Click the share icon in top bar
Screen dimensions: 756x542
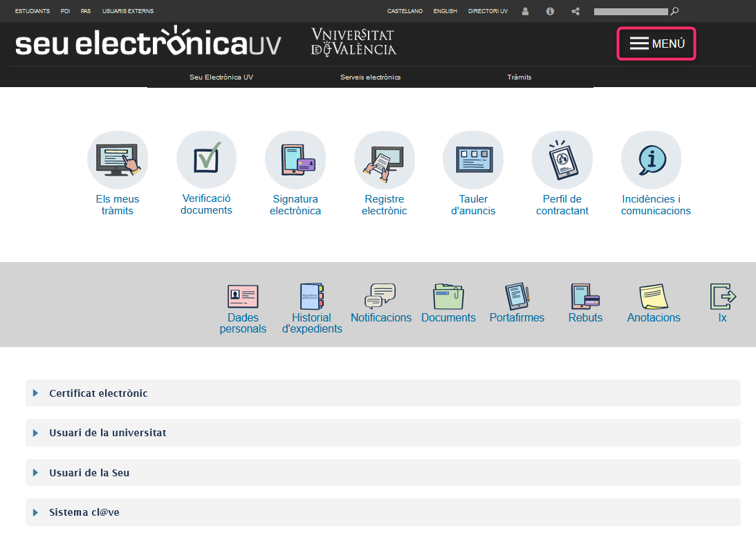pos(575,11)
